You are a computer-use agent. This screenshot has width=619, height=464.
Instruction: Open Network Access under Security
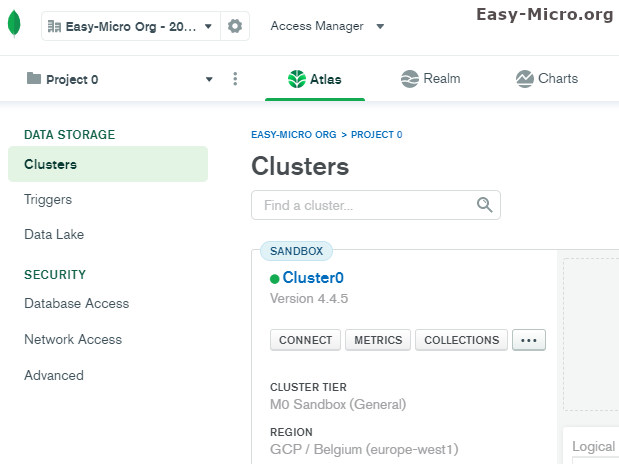pyautogui.click(x=73, y=339)
